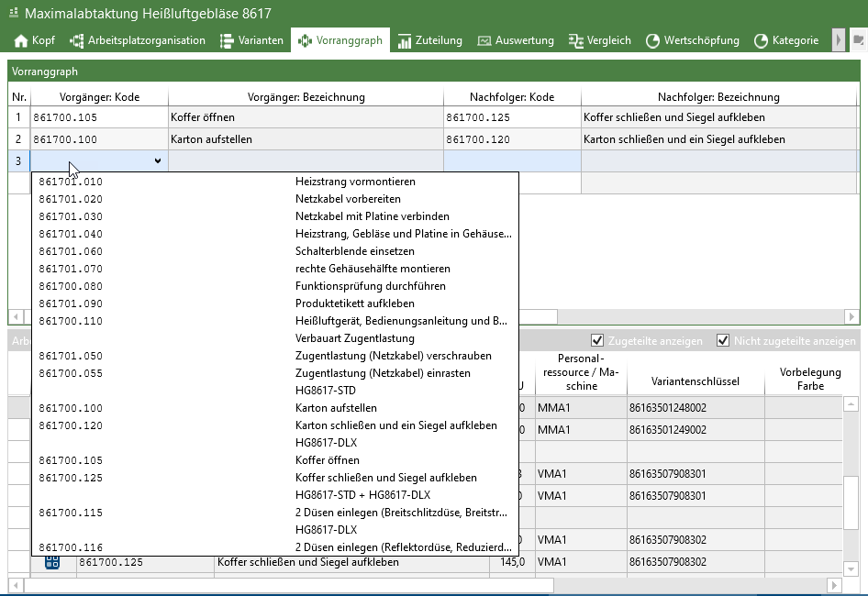Image resolution: width=868 pixels, height=596 pixels.
Task: Switch to the Arbeitsplatzorganisation tab
Action: [138, 40]
